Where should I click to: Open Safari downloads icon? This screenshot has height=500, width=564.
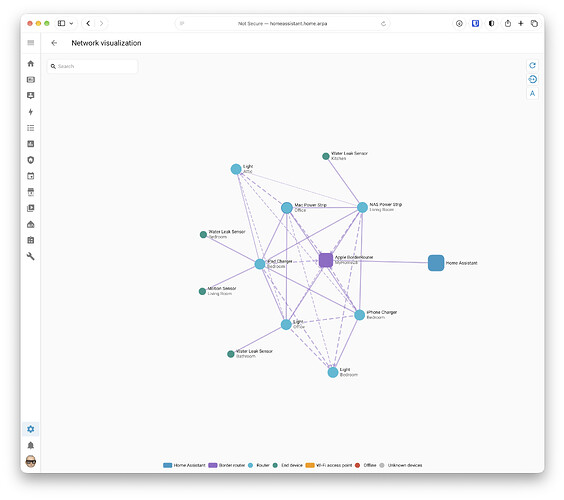pyautogui.click(x=459, y=24)
